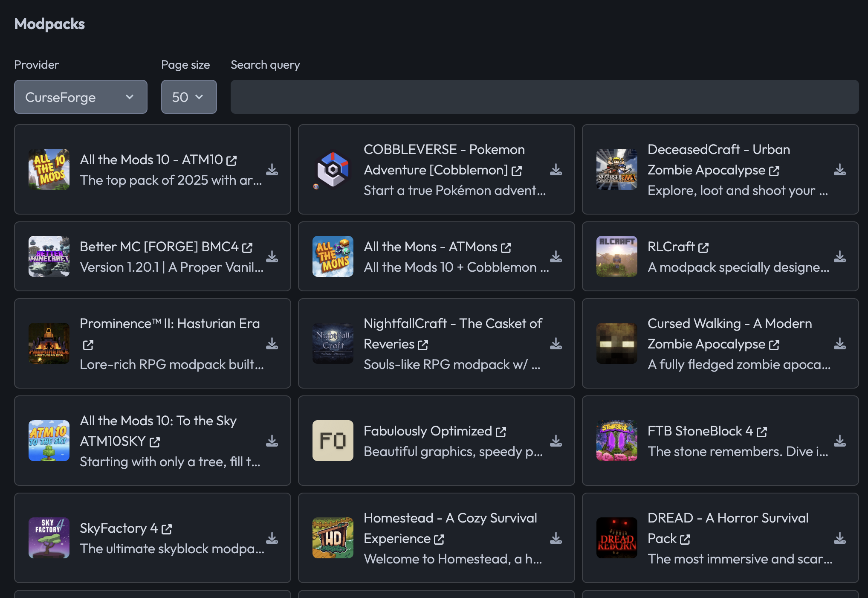868x598 pixels.
Task: Click the Fabulously Optimized FO logo thumbnail
Action: 333,441
